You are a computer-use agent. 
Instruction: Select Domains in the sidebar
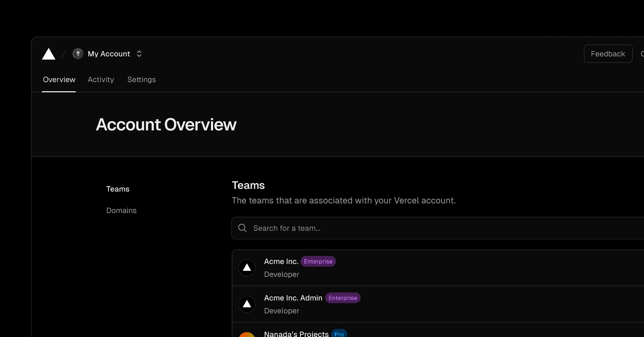pyautogui.click(x=121, y=211)
